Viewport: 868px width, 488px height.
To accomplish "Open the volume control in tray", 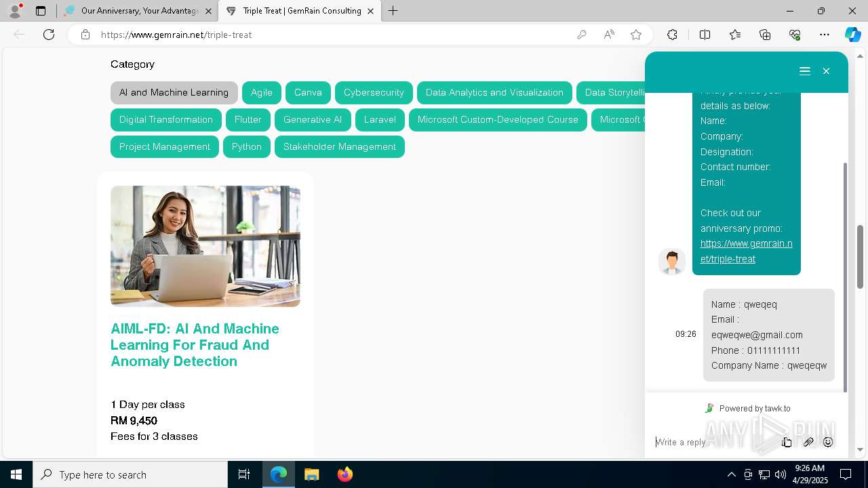I will (x=781, y=474).
